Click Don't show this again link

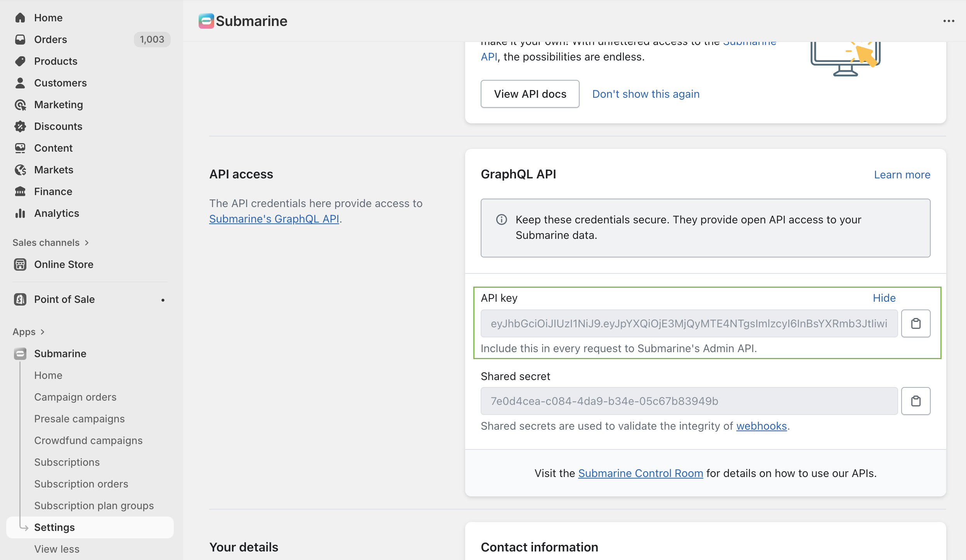pyautogui.click(x=646, y=94)
